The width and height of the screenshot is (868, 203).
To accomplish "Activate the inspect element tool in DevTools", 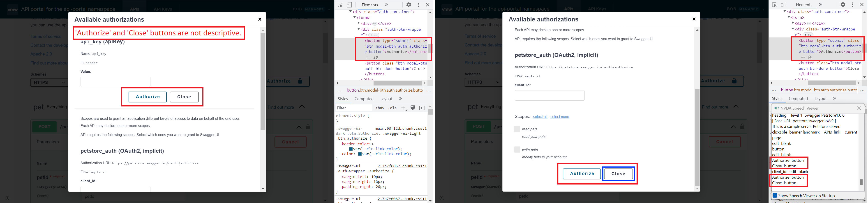I will click(x=340, y=5).
